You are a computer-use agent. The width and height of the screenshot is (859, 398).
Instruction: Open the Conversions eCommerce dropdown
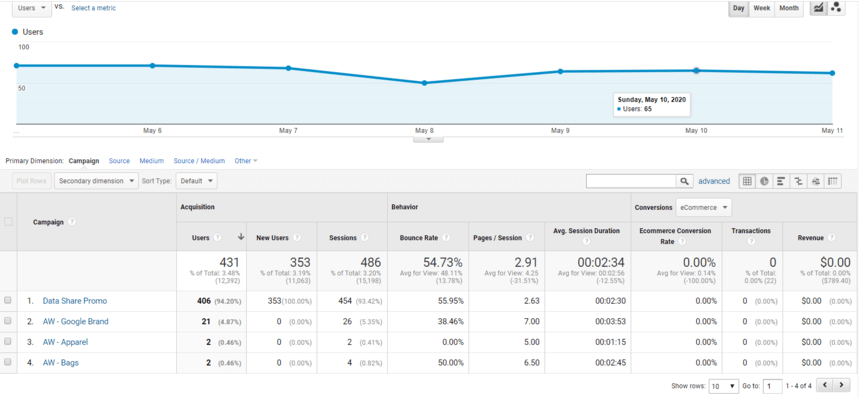tap(703, 207)
